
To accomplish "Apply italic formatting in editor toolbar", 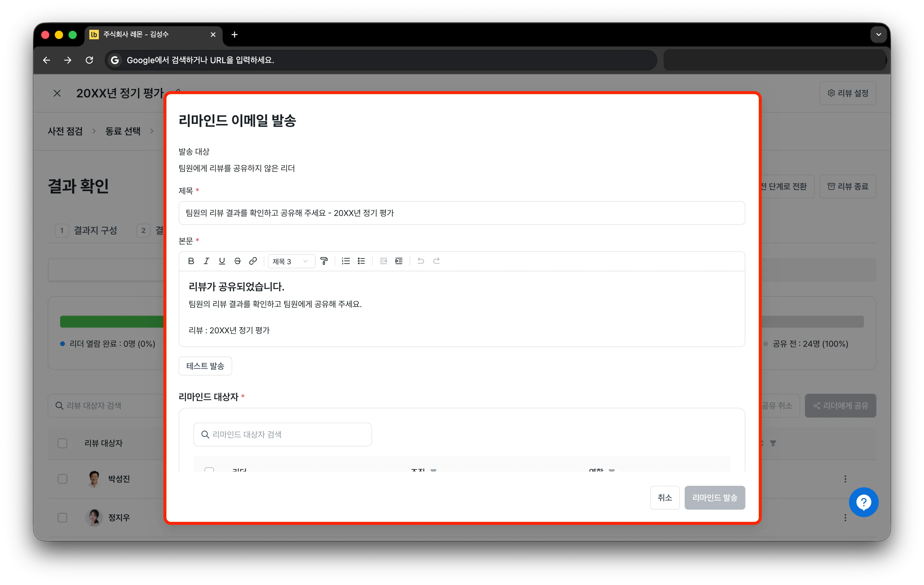I will coord(207,261).
